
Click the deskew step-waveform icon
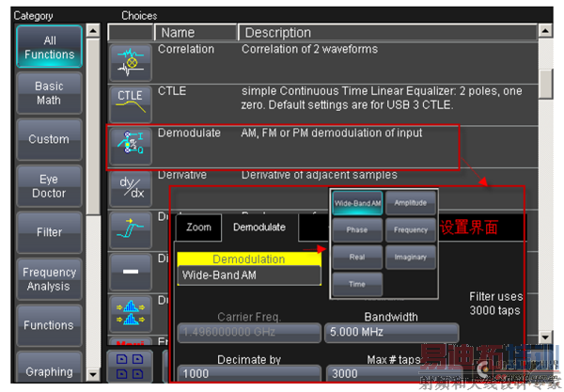pyautogui.click(x=131, y=229)
